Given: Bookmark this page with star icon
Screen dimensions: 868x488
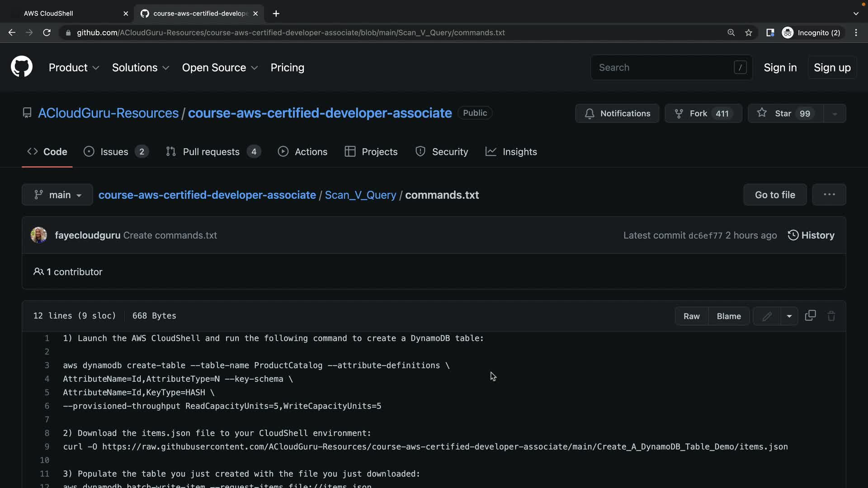Looking at the screenshot, I should [749, 33].
